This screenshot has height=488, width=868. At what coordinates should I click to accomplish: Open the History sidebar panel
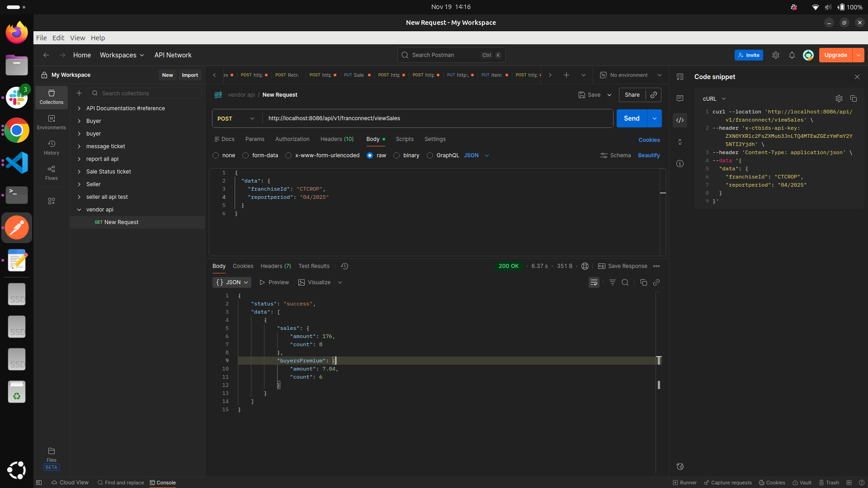(52, 147)
